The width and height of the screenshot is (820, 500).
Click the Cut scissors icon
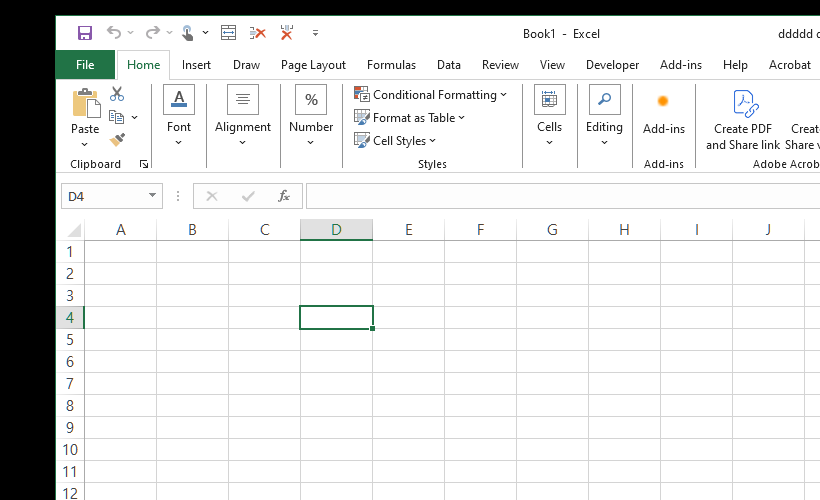117,94
